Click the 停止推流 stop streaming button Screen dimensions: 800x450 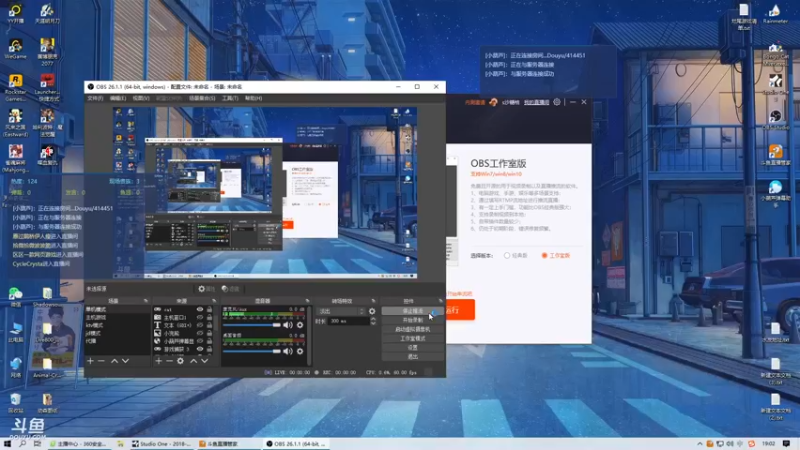412,311
